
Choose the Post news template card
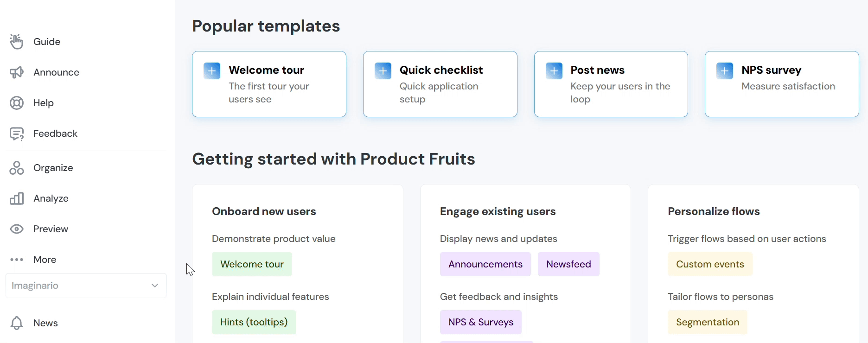pyautogui.click(x=611, y=84)
